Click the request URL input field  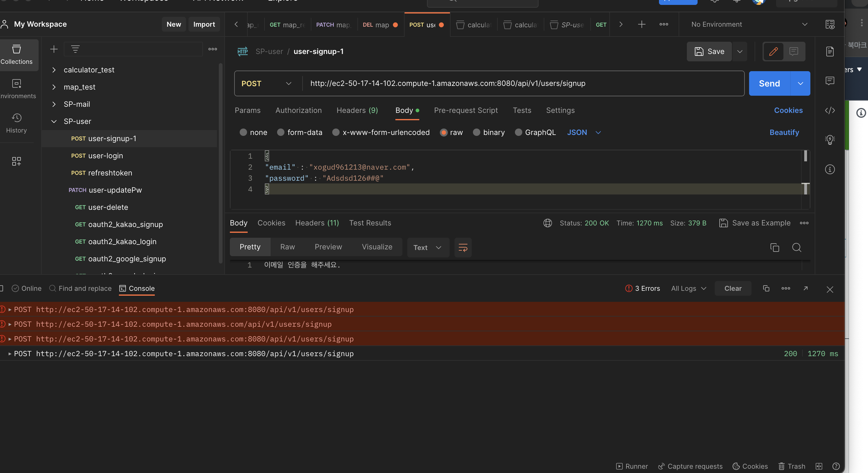(x=505, y=83)
